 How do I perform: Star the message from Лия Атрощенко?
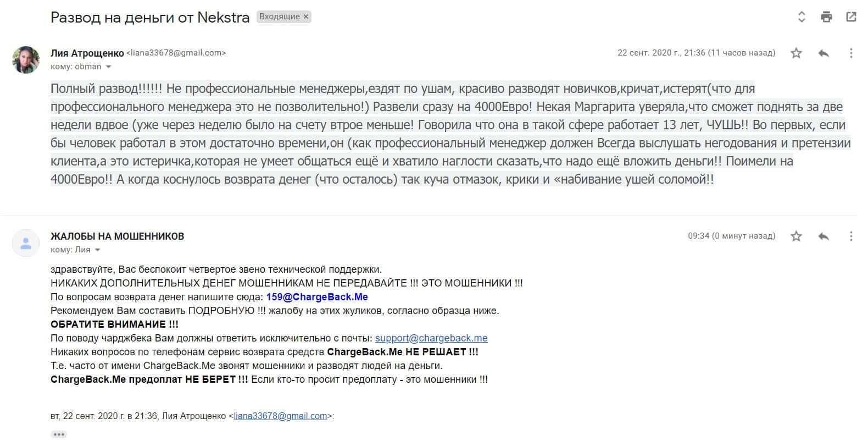(x=796, y=53)
